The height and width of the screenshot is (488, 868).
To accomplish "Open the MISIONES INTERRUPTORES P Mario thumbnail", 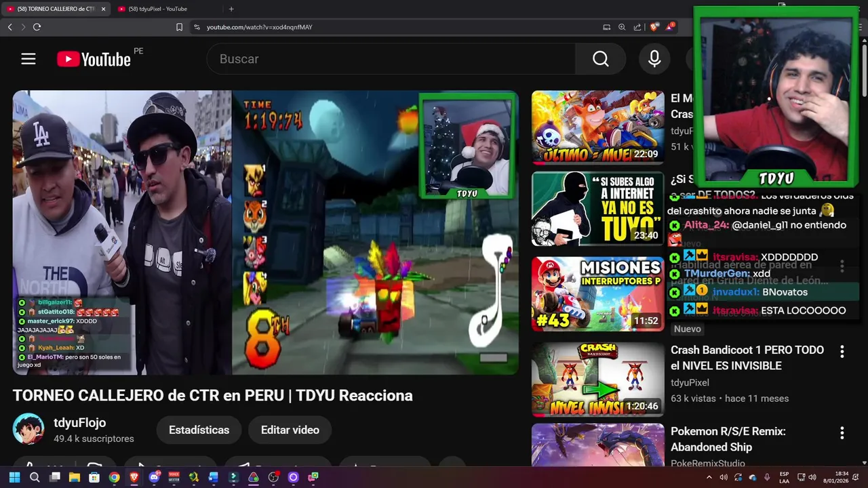I will pos(597,293).
